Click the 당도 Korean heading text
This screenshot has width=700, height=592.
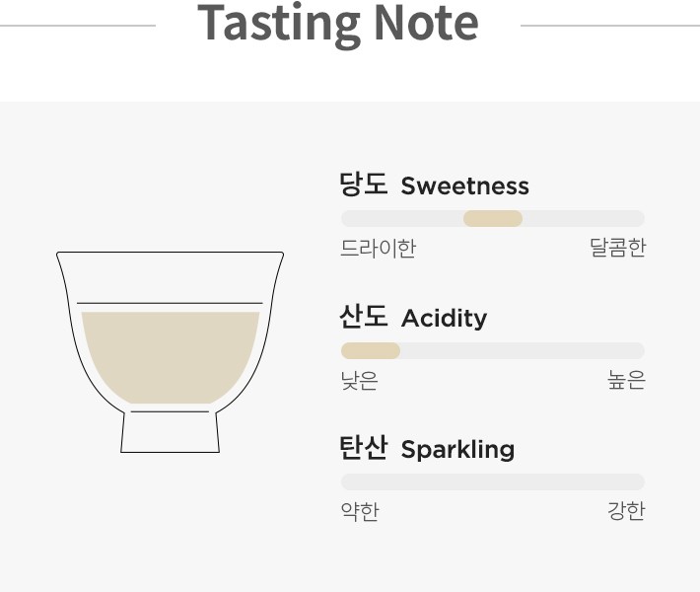pos(364,185)
